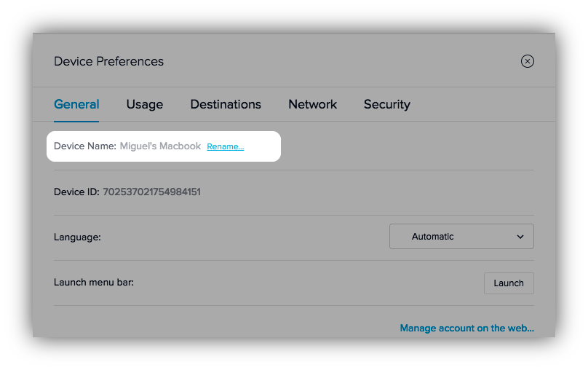This screenshot has width=588, height=370.
Task: Click the Device ID label
Action: pos(76,192)
